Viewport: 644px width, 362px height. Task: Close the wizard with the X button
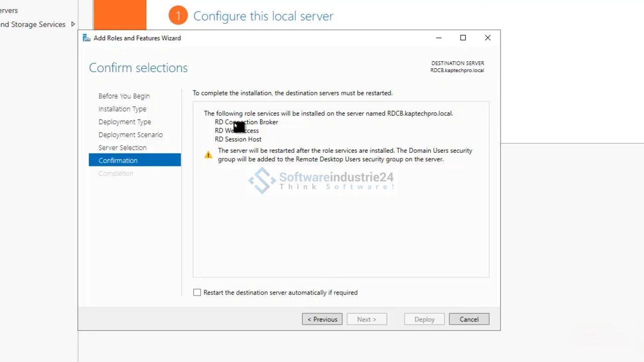488,38
